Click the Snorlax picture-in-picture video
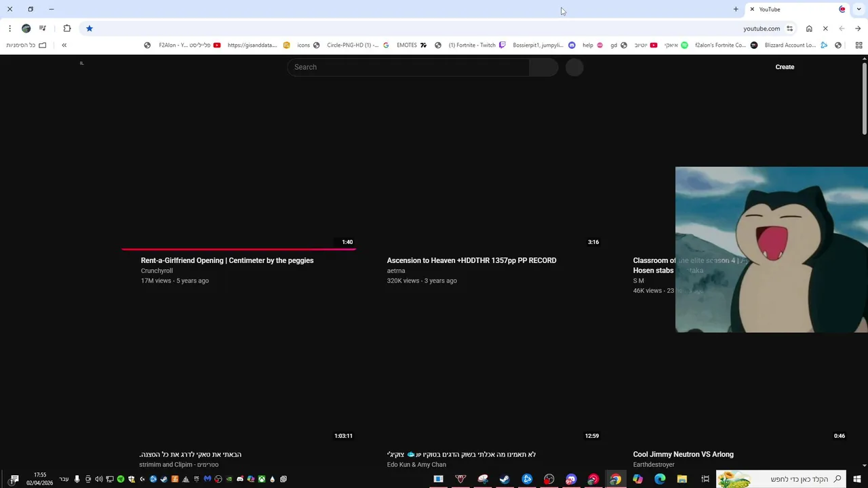 (x=772, y=249)
